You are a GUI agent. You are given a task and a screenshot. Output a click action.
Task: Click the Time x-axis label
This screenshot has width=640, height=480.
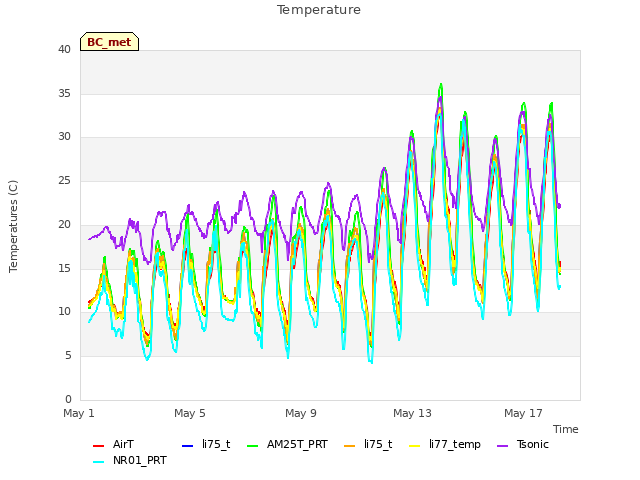click(x=566, y=429)
